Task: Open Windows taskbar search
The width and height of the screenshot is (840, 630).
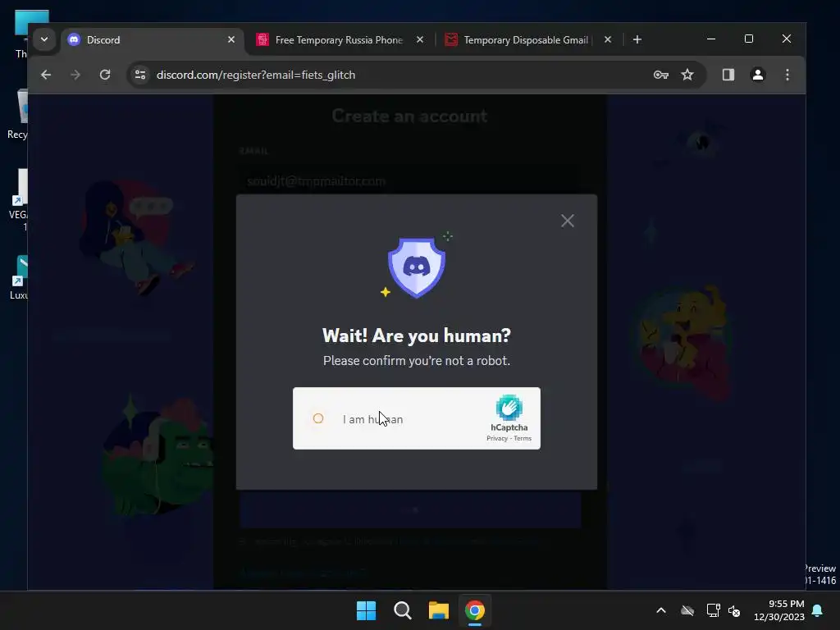Action: click(402, 610)
